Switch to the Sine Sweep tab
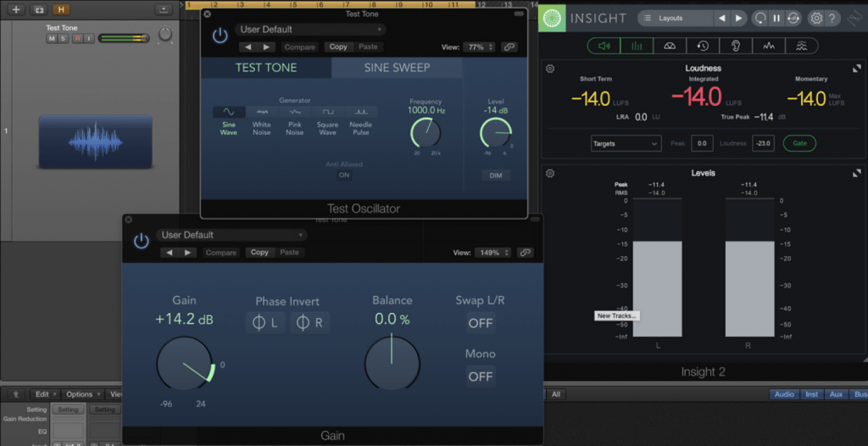The height and width of the screenshot is (446, 868). 397,68
